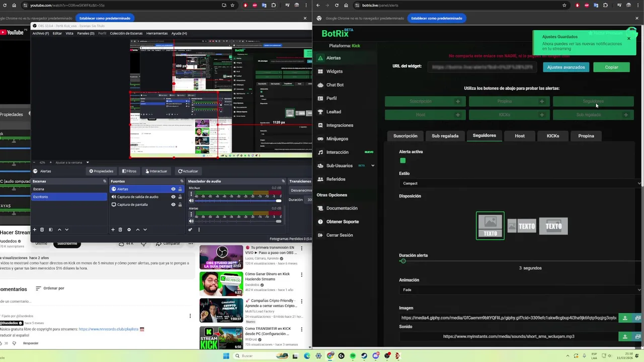Test the Seguidores alert button
Screen dimensions: 644x362
[593, 101]
